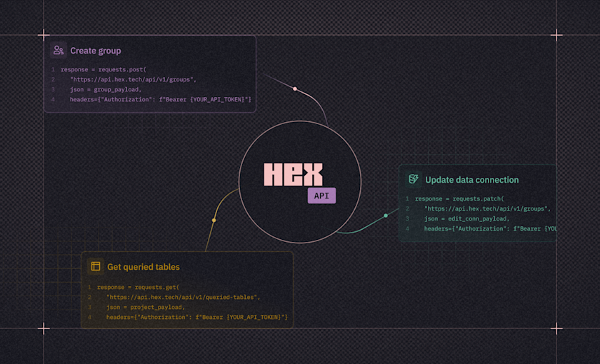600x364 pixels.
Task: Click the line 'json = group_payload,'
Action: pos(106,89)
